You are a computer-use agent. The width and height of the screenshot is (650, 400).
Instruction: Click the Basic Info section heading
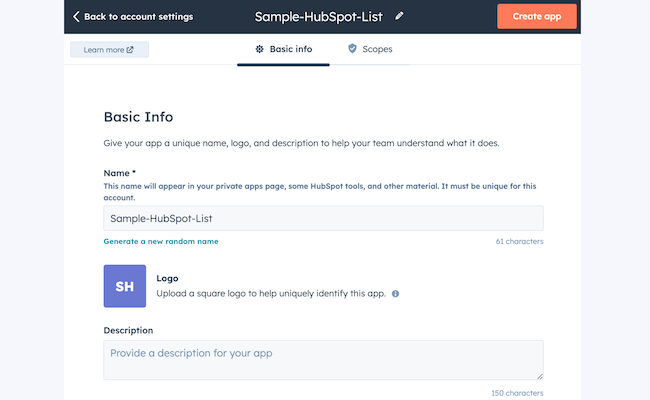138,117
